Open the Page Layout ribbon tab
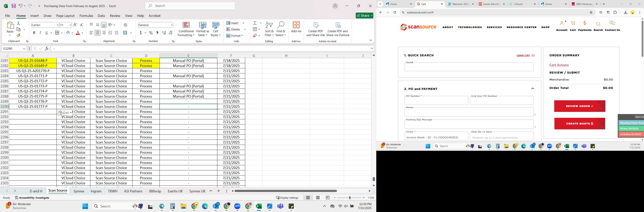The image size is (644, 212). 65,16
